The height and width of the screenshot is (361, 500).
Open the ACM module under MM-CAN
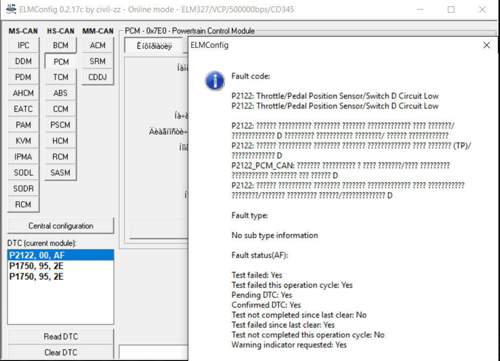(98, 45)
